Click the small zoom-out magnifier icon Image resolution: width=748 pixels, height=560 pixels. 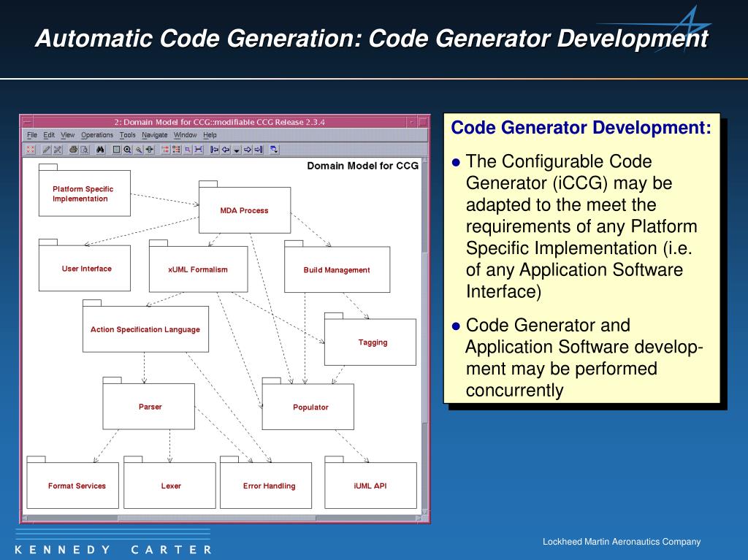coord(139,149)
